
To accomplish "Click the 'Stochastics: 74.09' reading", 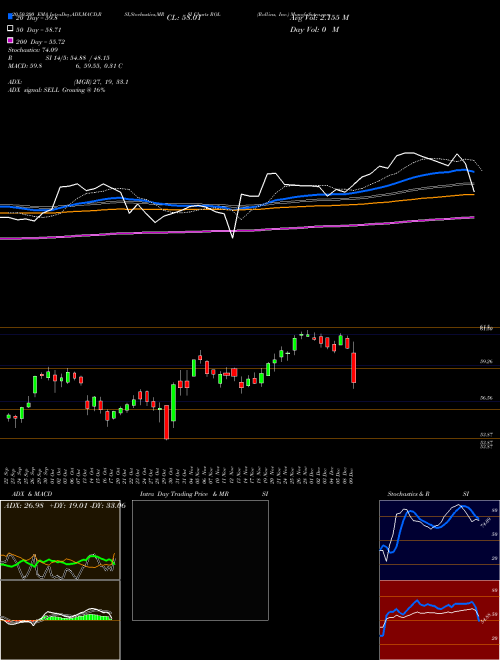I will click(32, 50).
